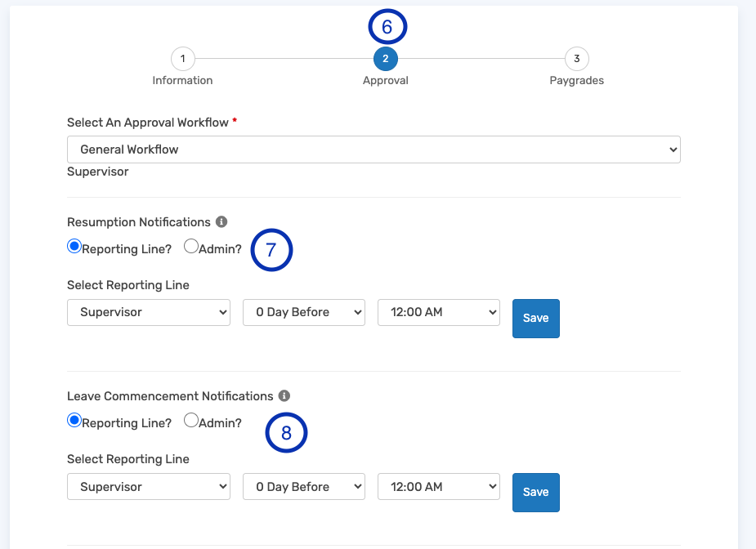The image size is (756, 549).
Task: Click the Leave Commencement Notifications info icon
Action: click(x=284, y=396)
